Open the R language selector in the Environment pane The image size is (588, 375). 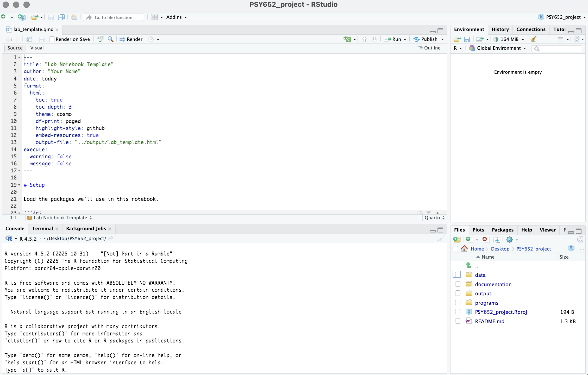458,48
